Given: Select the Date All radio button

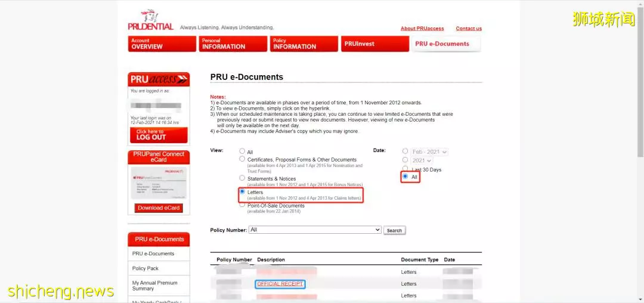Looking at the screenshot, I should (405, 177).
